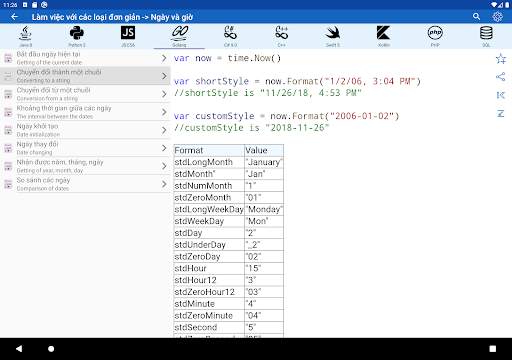Click the "Monday" value cell

pos(264,209)
